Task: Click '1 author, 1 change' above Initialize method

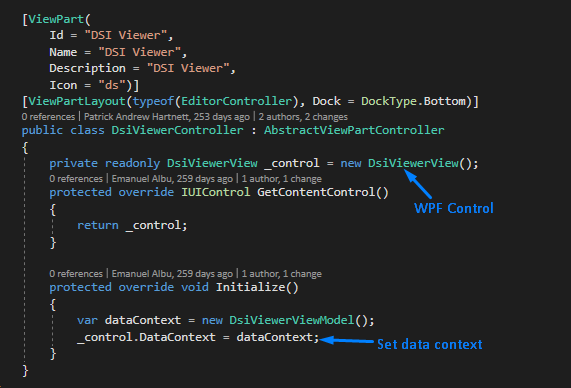Action: 281,274
